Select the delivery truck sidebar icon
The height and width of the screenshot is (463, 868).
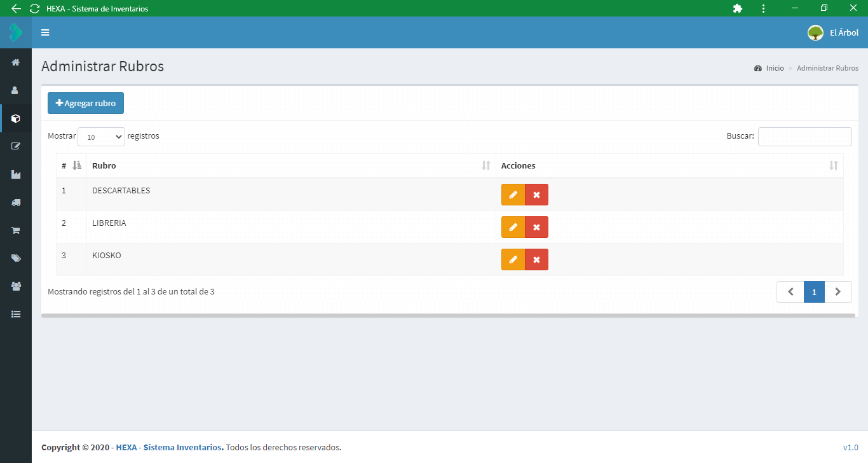[x=16, y=202]
